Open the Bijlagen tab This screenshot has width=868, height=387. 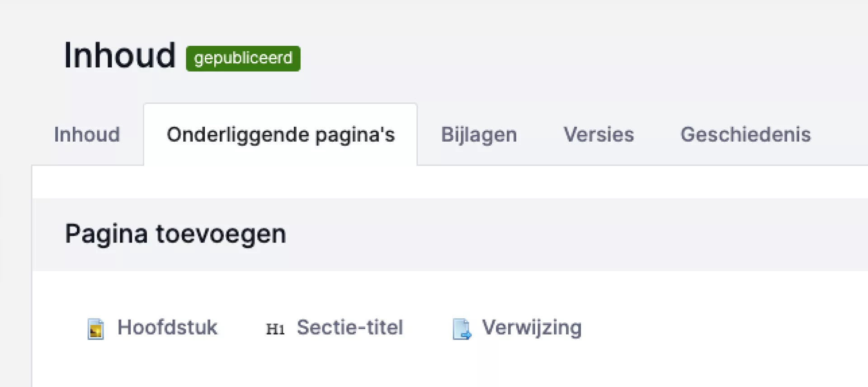click(x=479, y=134)
